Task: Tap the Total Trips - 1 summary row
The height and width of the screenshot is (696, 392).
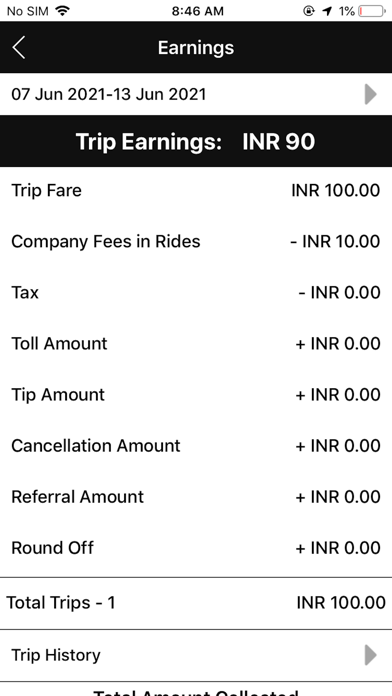Action: (x=196, y=603)
